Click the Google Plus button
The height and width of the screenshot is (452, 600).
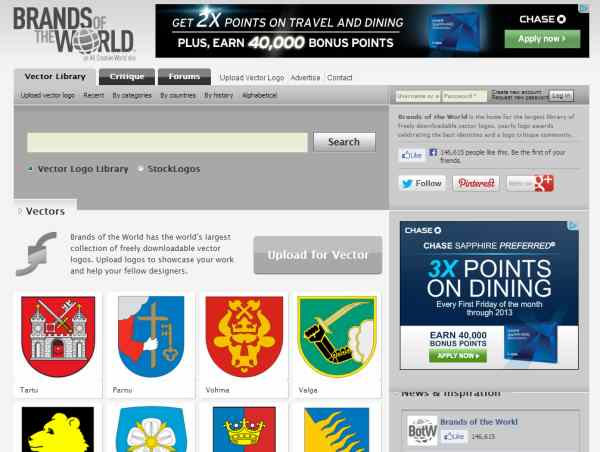(530, 184)
